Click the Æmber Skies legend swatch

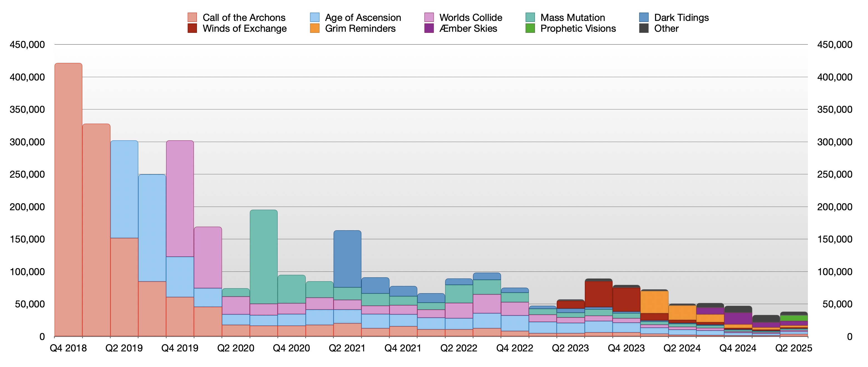[429, 28]
